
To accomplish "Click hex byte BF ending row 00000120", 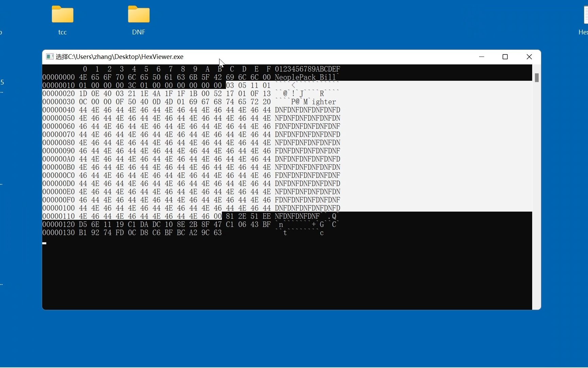I will (x=267, y=225).
